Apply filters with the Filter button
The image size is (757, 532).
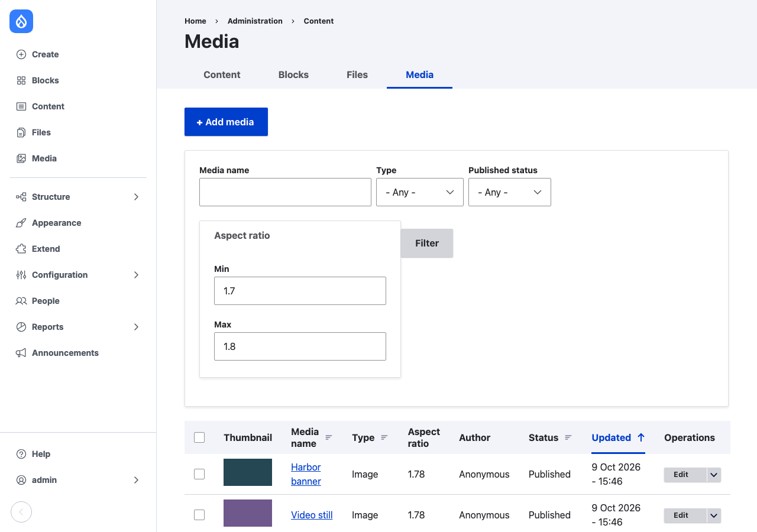(427, 243)
